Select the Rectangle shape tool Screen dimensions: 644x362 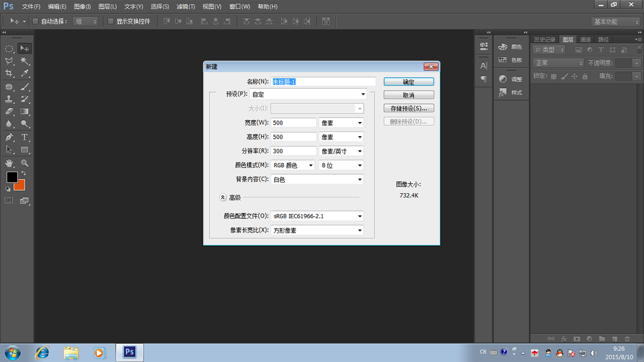coord(24,150)
